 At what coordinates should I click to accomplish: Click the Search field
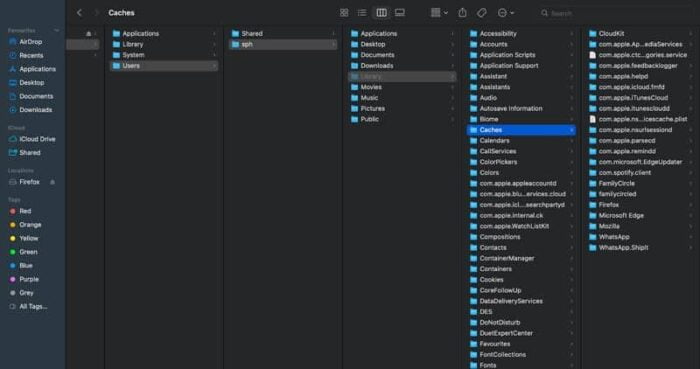(x=616, y=13)
